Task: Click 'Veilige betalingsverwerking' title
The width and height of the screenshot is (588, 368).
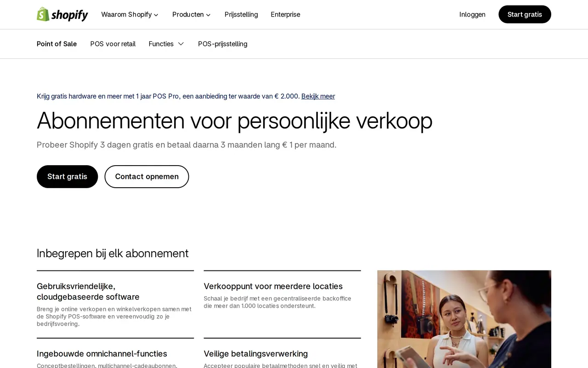Action: click(256, 354)
